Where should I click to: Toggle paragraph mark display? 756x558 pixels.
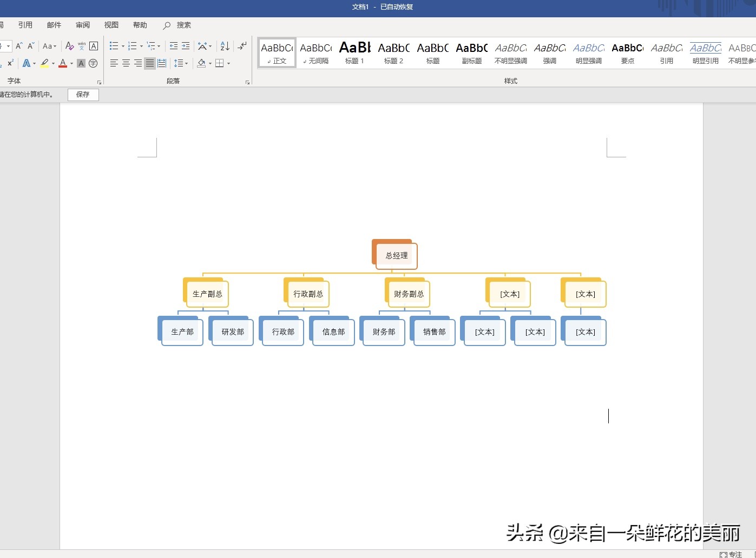241,46
